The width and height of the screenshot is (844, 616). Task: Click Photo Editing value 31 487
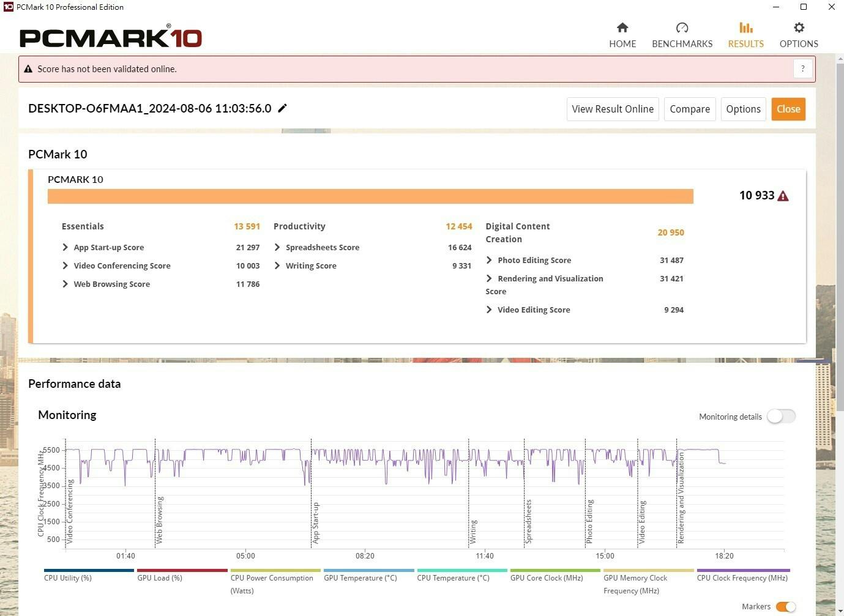click(671, 260)
